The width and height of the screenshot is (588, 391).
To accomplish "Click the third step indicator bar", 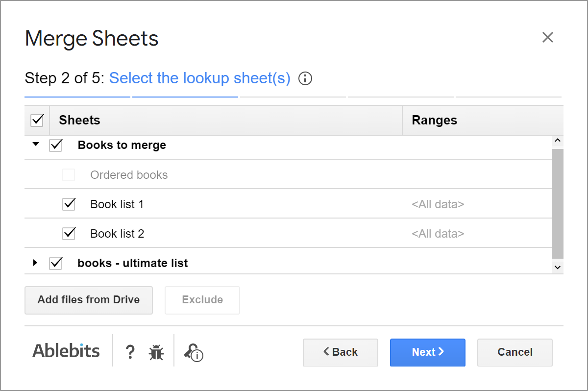I will (x=293, y=96).
